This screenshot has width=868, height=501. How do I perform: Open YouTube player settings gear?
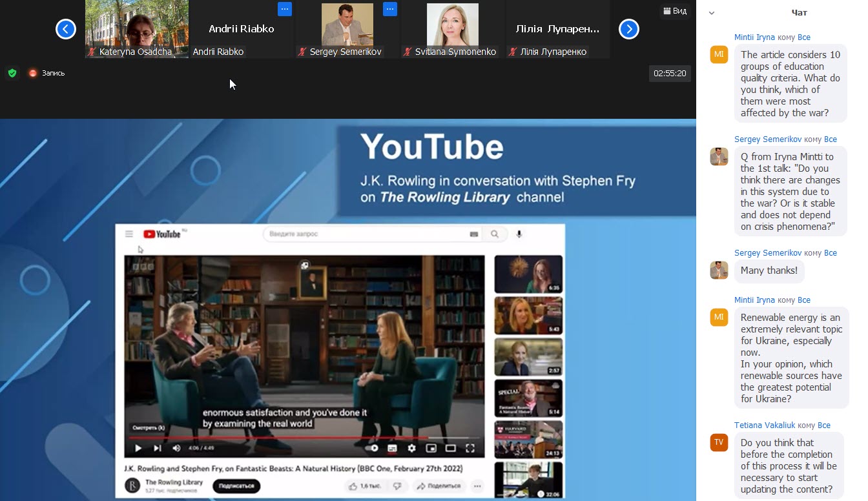pos(411,448)
